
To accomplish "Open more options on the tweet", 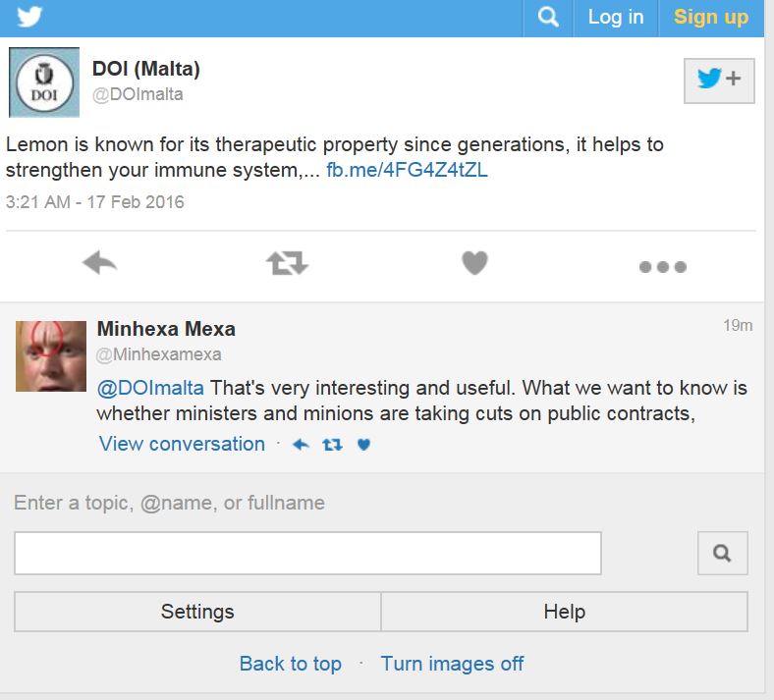I will tap(662, 266).
